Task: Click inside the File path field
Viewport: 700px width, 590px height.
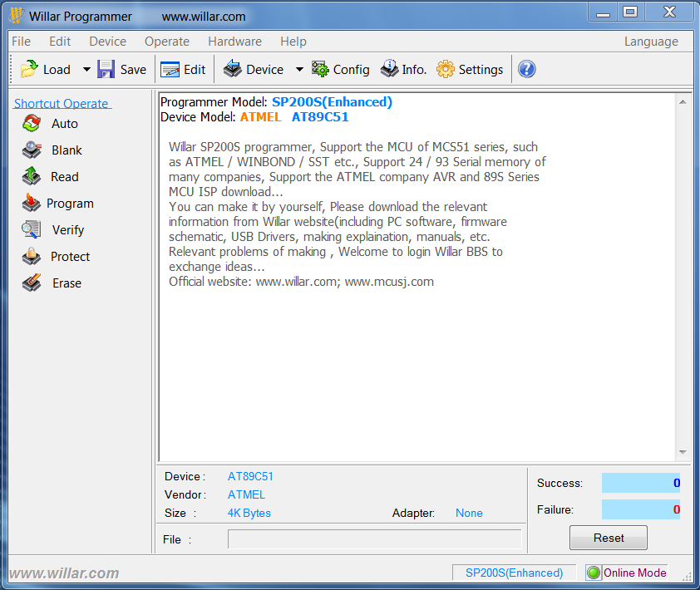Action: click(374, 539)
